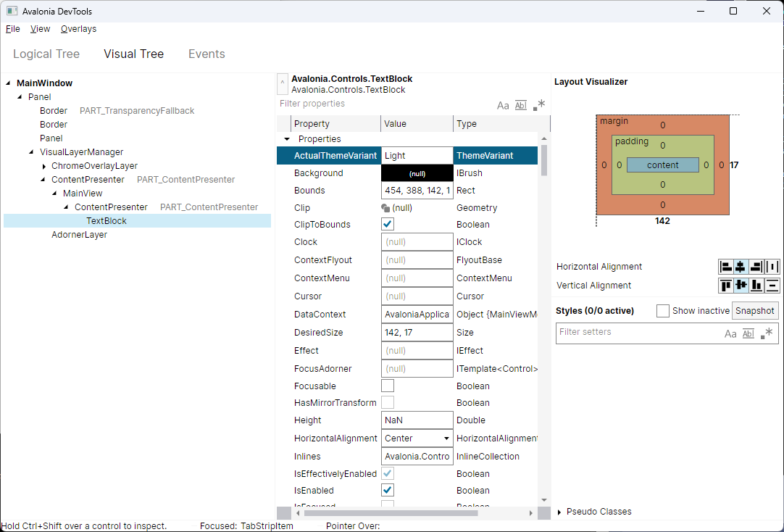Enable regex in Filter setters box
784x532 pixels.
click(x=767, y=333)
